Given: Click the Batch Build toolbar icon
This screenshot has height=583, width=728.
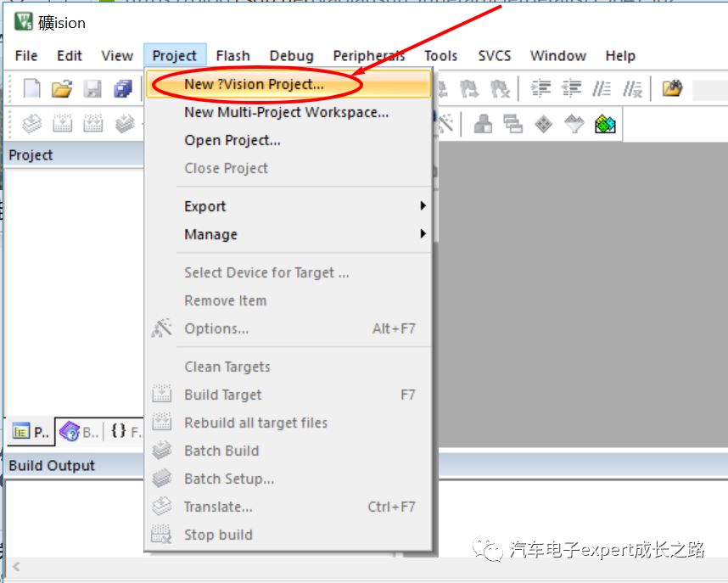Looking at the screenshot, I should pyautogui.click(x=125, y=124).
